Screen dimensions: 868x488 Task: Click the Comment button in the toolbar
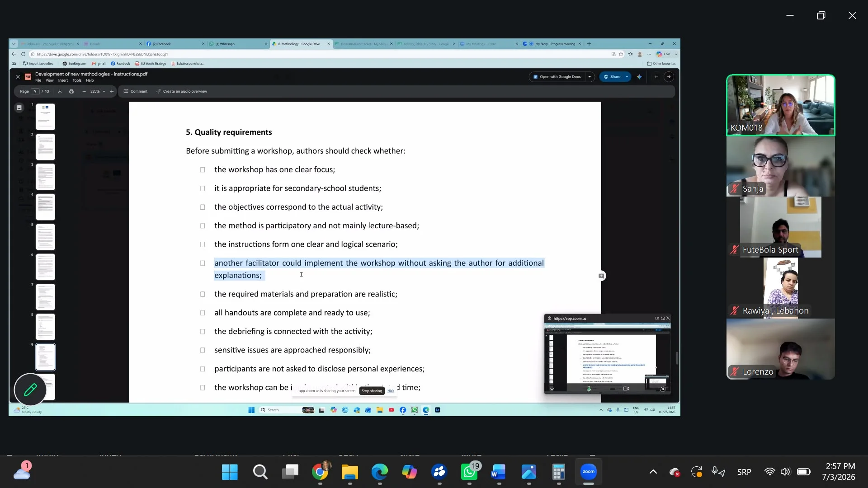coord(136,91)
